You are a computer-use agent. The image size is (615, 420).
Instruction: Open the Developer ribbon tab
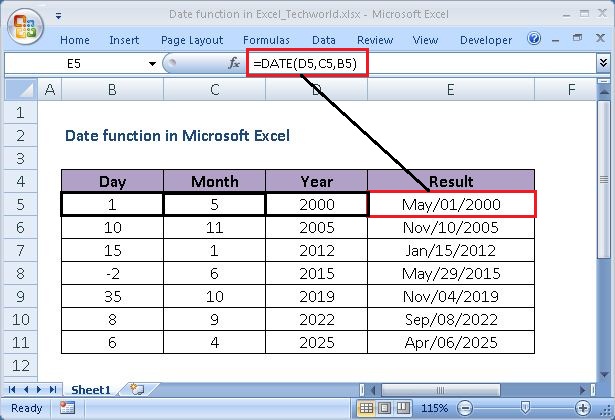[486, 40]
